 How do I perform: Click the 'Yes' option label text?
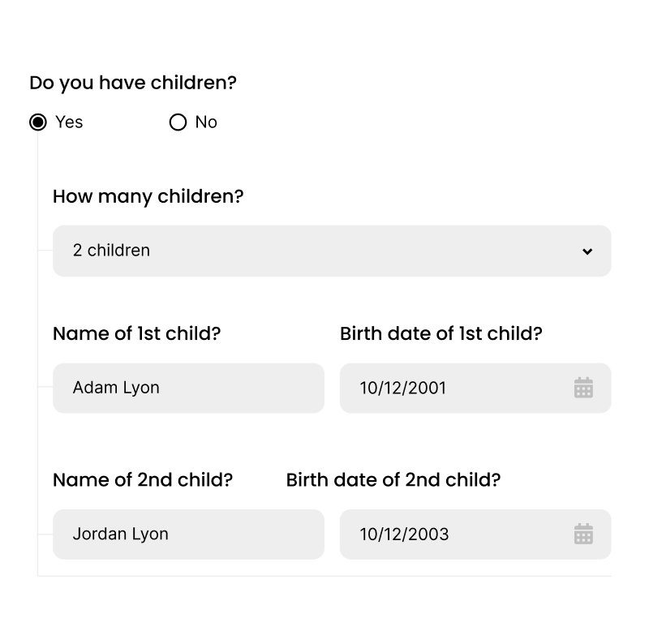[x=69, y=122]
